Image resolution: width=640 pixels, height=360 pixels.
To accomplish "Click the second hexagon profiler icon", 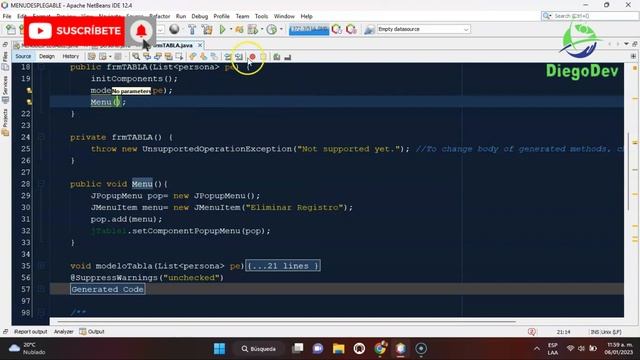I will pos(351,29).
